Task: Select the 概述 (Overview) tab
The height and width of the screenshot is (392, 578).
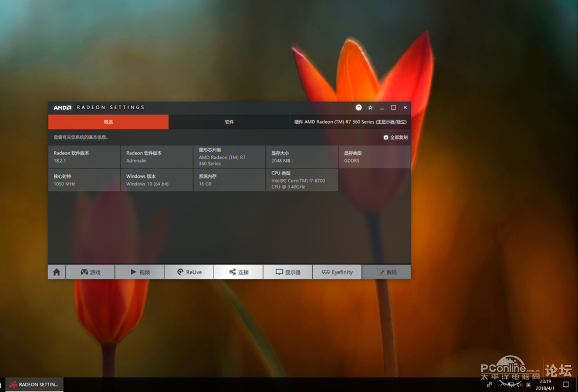Action: [x=109, y=122]
